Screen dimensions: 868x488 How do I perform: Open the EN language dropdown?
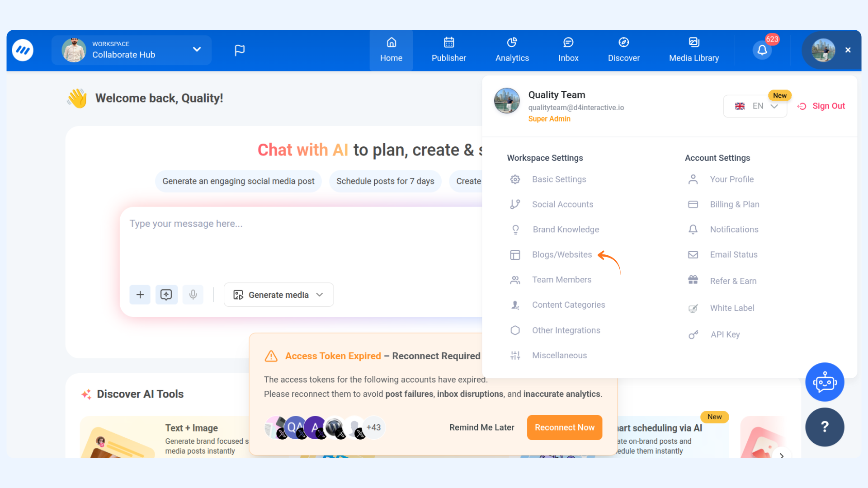pyautogui.click(x=755, y=106)
